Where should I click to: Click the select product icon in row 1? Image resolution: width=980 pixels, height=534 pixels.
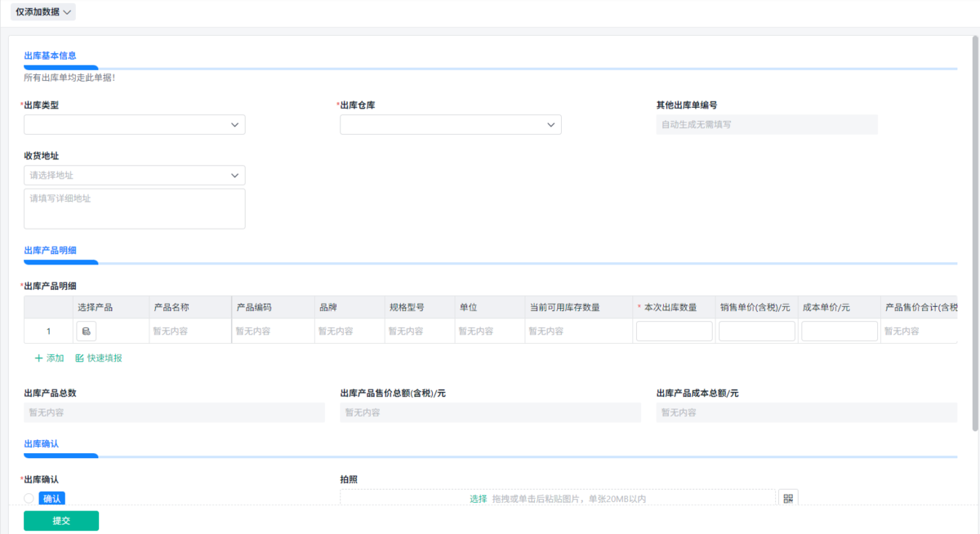click(86, 331)
